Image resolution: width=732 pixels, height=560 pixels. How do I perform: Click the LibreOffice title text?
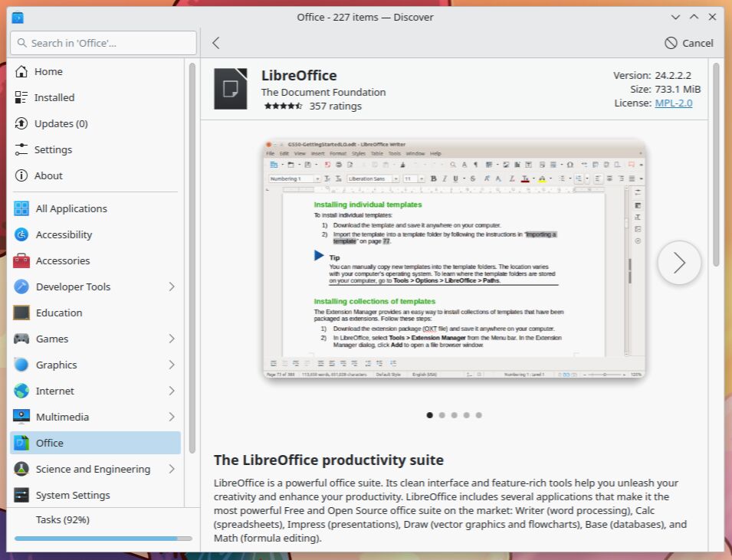(299, 76)
